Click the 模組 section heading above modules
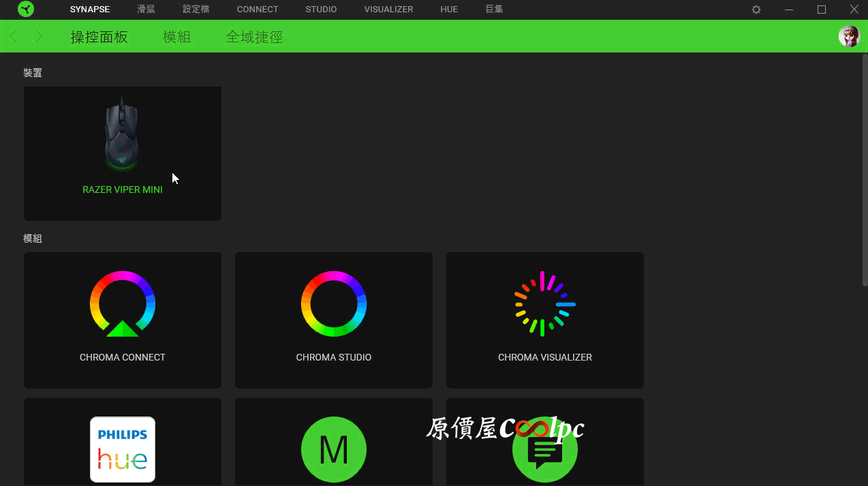 coord(33,239)
